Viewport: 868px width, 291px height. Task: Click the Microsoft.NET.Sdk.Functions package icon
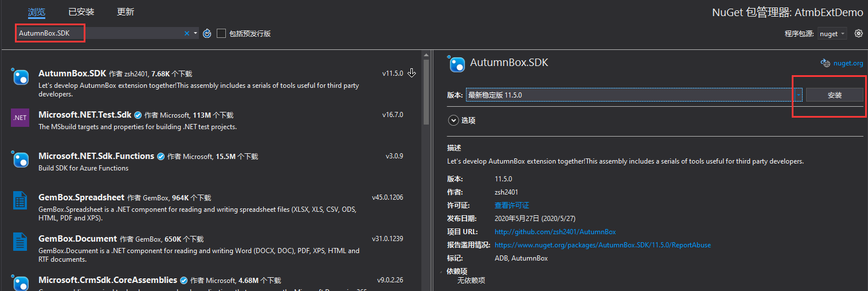pyautogui.click(x=20, y=159)
